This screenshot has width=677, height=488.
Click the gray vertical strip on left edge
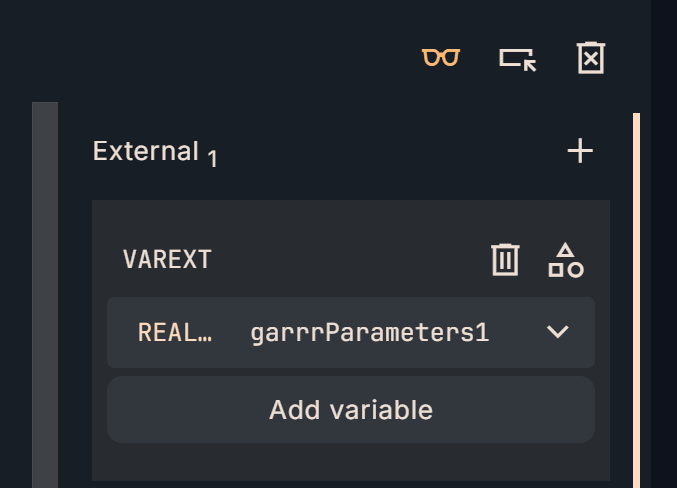tap(45, 300)
